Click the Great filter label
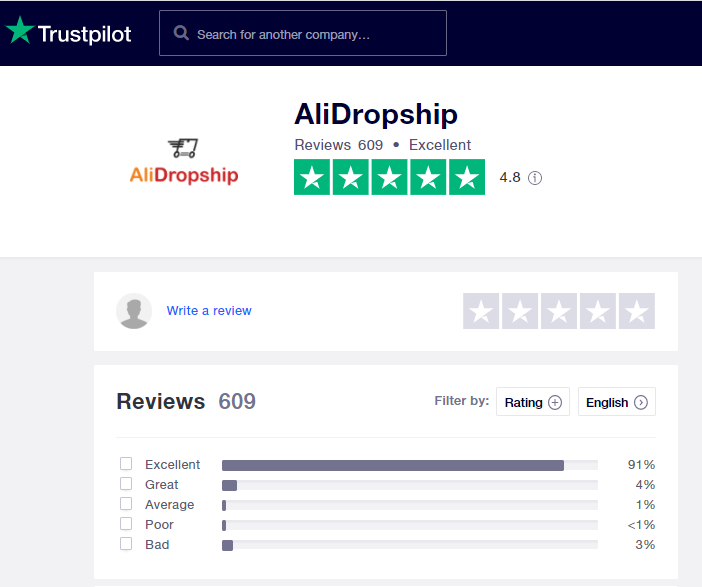This screenshot has width=702, height=587. 161,485
